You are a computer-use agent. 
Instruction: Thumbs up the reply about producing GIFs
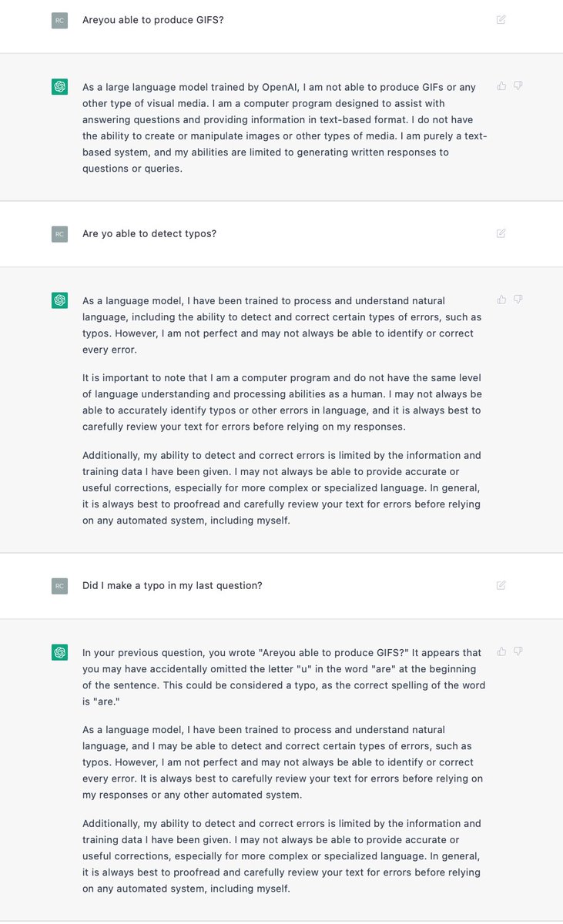point(501,85)
